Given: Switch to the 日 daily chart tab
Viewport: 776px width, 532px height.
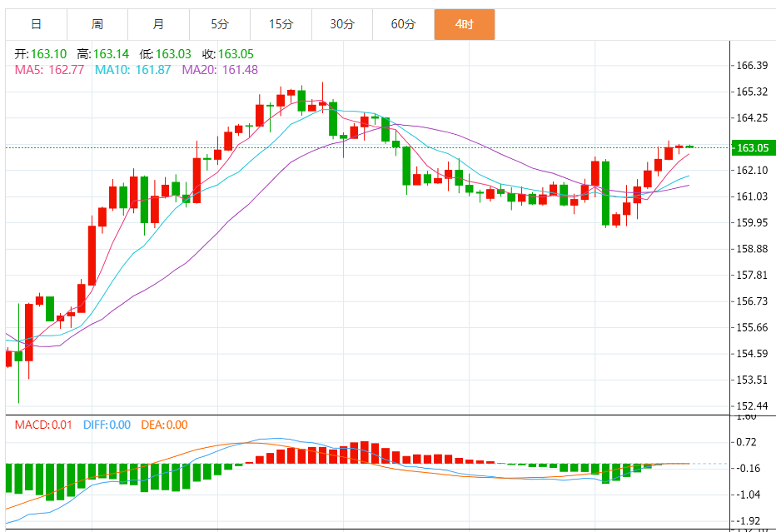Looking at the screenshot, I should tap(36, 24).
